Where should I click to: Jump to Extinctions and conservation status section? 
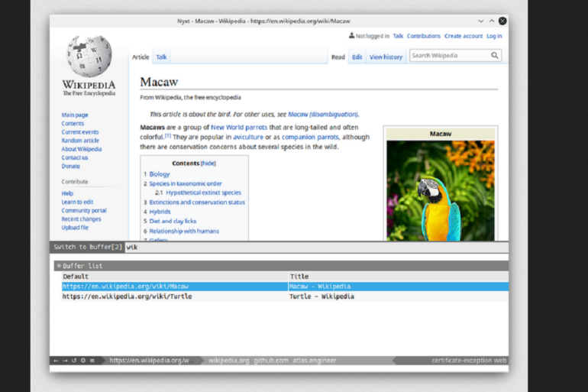[197, 202]
